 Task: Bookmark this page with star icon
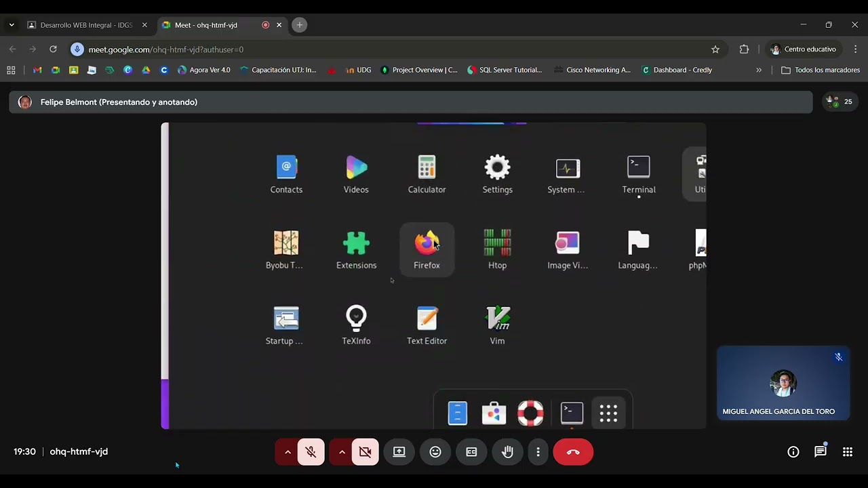715,49
